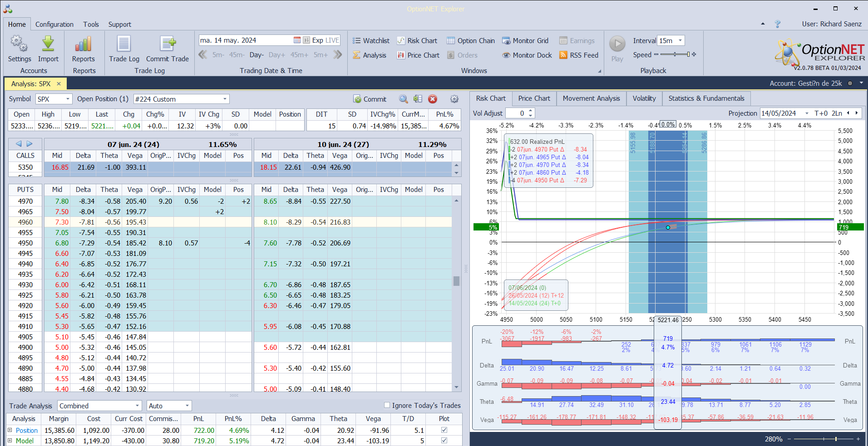This screenshot has height=446, width=868.
Task: Open the Watchlist window
Action: [371, 40]
